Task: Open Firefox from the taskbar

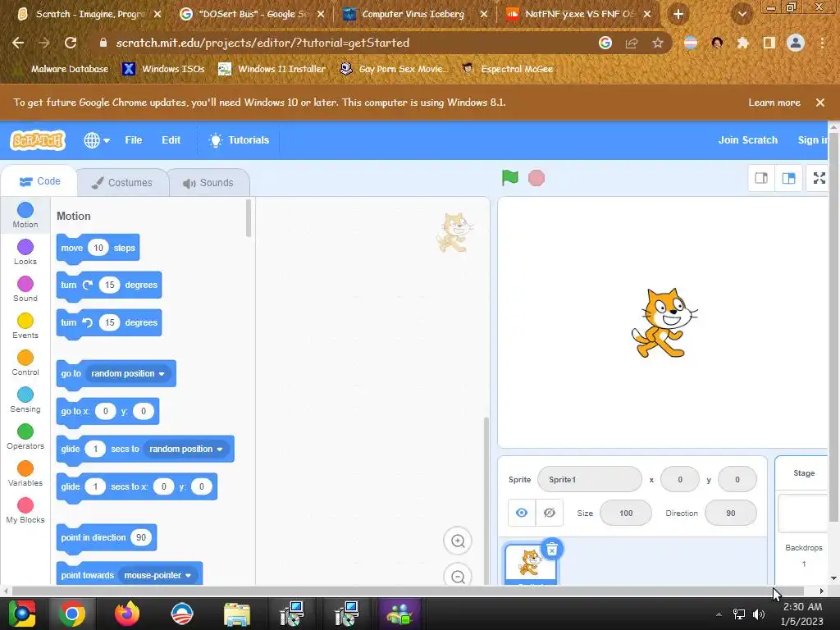Action: (x=127, y=614)
